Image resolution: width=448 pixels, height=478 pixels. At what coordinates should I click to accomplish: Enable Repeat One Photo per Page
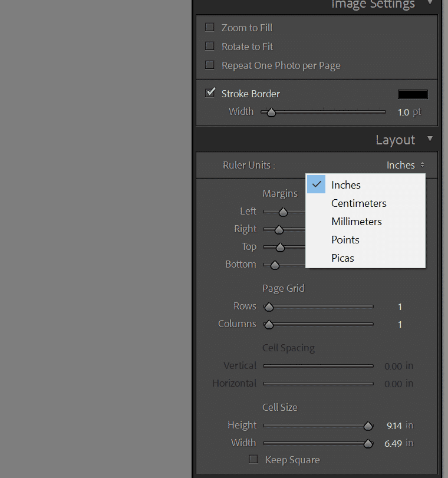pyautogui.click(x=209, y=65)
